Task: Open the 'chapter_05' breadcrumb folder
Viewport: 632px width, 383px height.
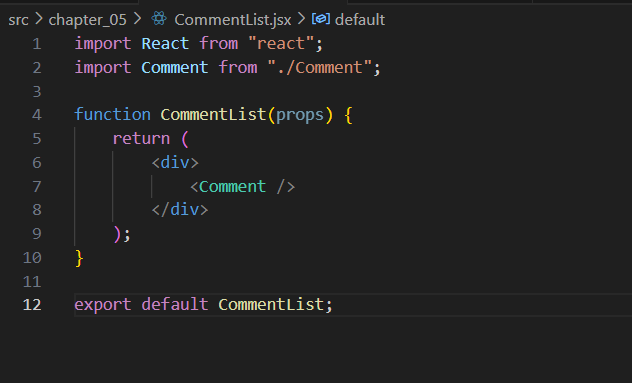Action: click(87, 20)
